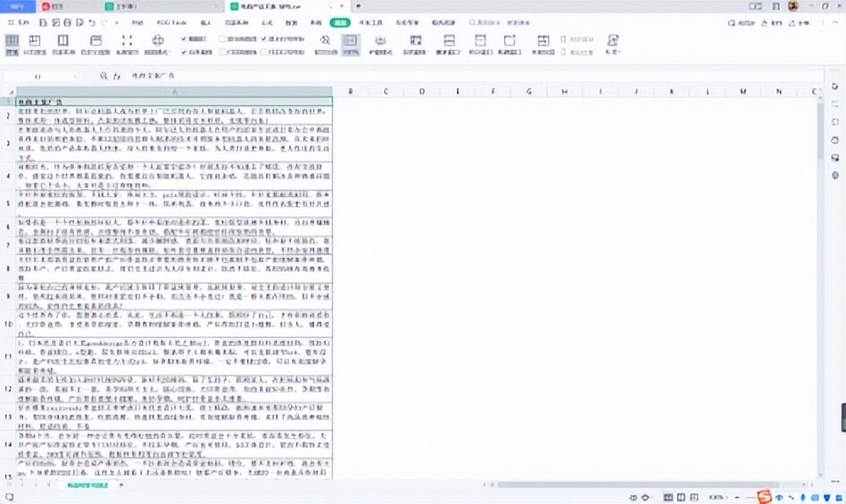Open Freeze Panes tool

(x=415, y=45)
